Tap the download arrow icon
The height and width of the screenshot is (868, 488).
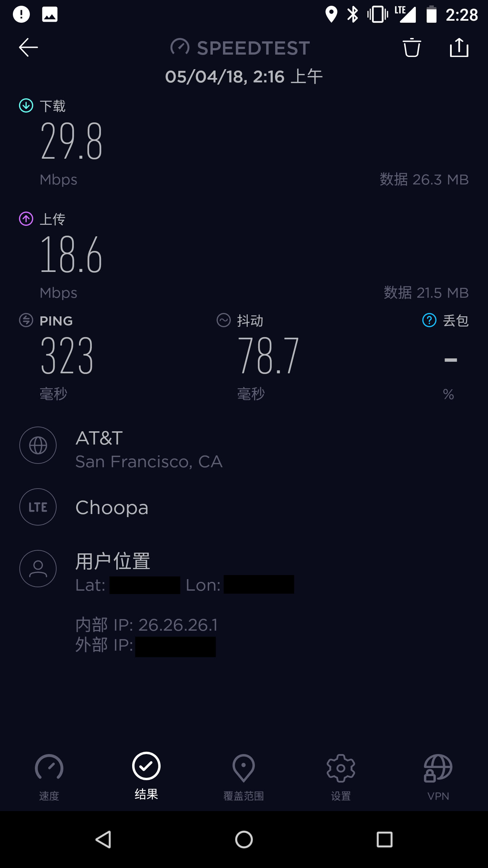click(26, 105)
